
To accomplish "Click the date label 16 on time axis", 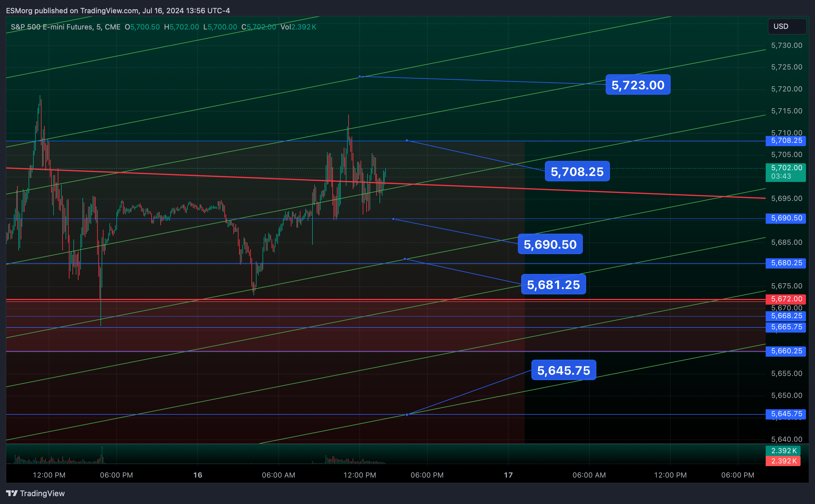I will [198, 475].
